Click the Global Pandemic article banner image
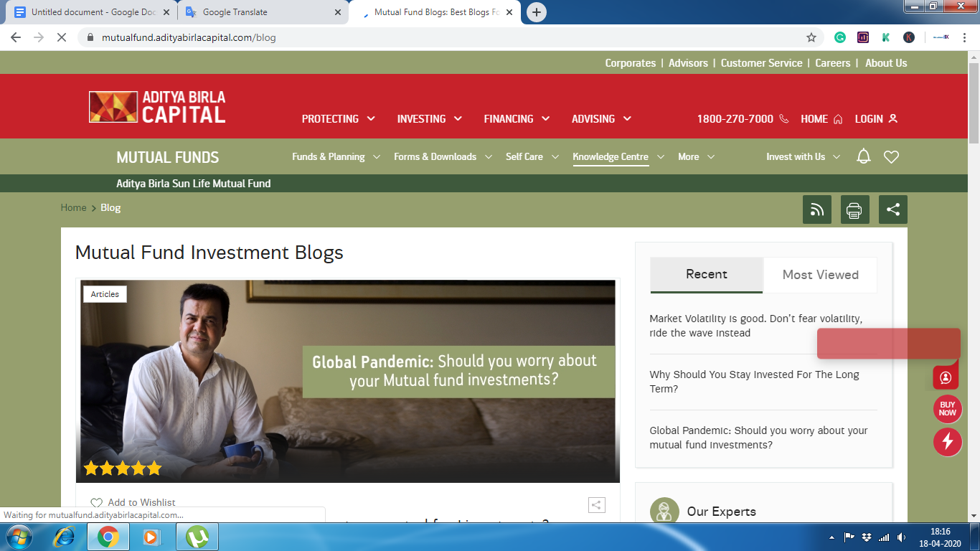Image resolution: width=980 pixels, height=551 pixels. (x=347, y=381)
